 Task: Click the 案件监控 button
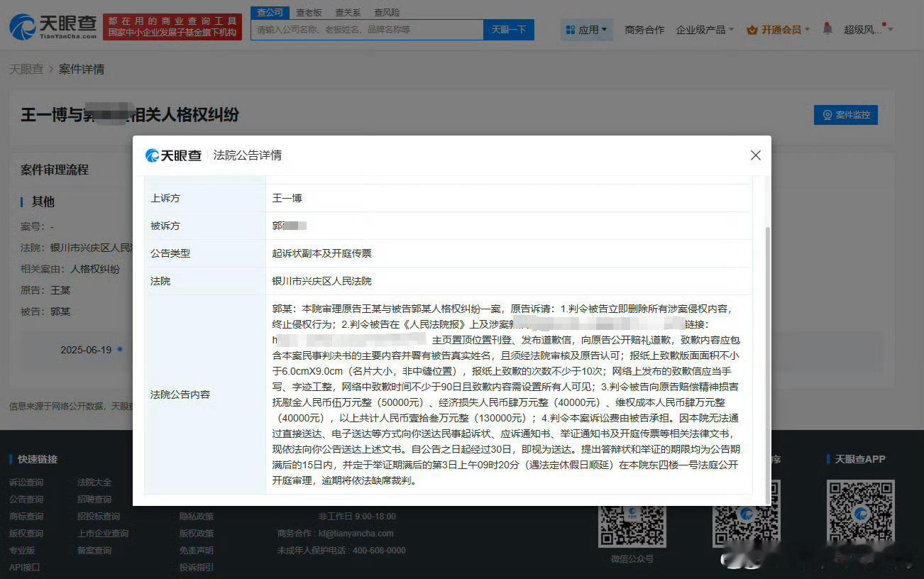(846, 115)
